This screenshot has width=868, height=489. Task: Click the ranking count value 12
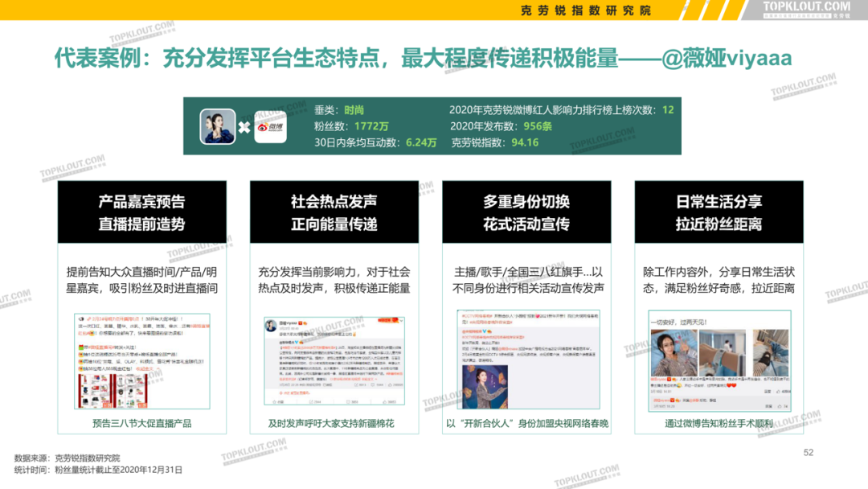pos(668,109)
